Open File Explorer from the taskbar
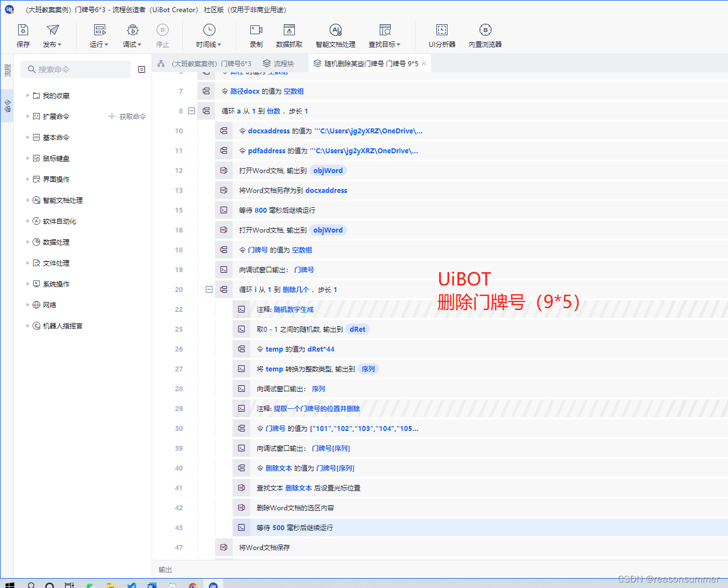The image size is (728, 588). coord(111,586)
